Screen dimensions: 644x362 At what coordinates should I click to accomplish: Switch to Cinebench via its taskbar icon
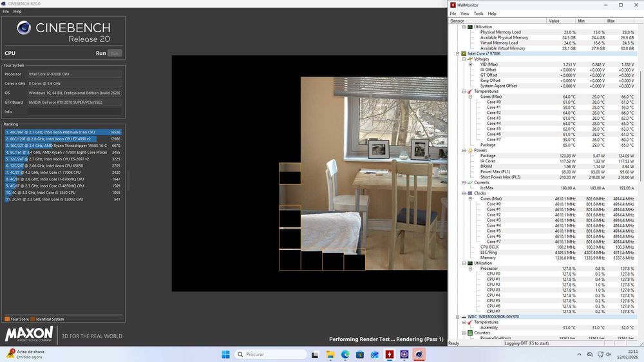[419, 354]
